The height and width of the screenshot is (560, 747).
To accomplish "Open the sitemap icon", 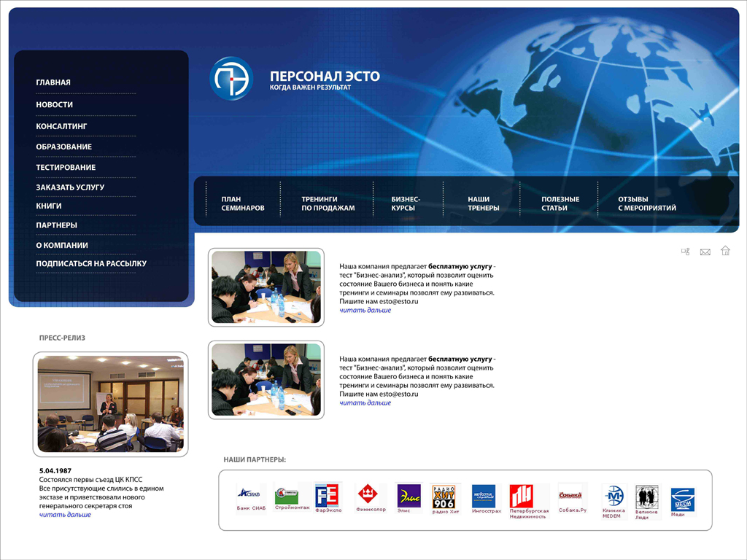I will click(685, 252).
